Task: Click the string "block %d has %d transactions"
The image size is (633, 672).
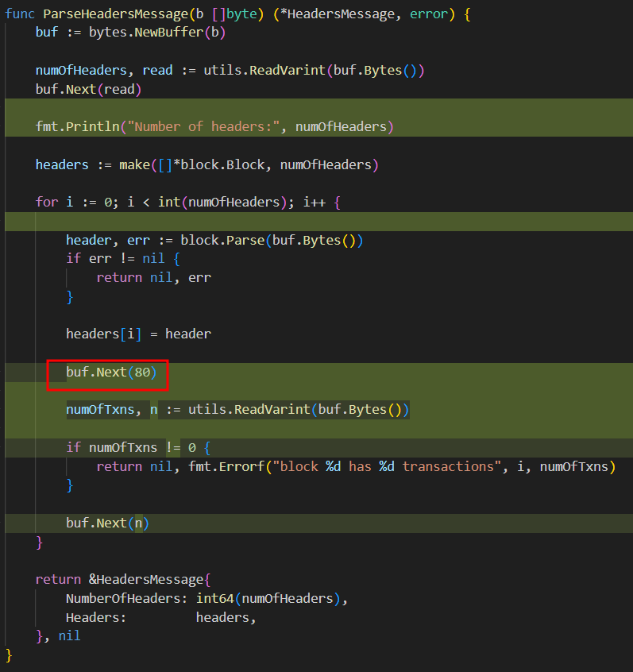Action: point(387,467)
